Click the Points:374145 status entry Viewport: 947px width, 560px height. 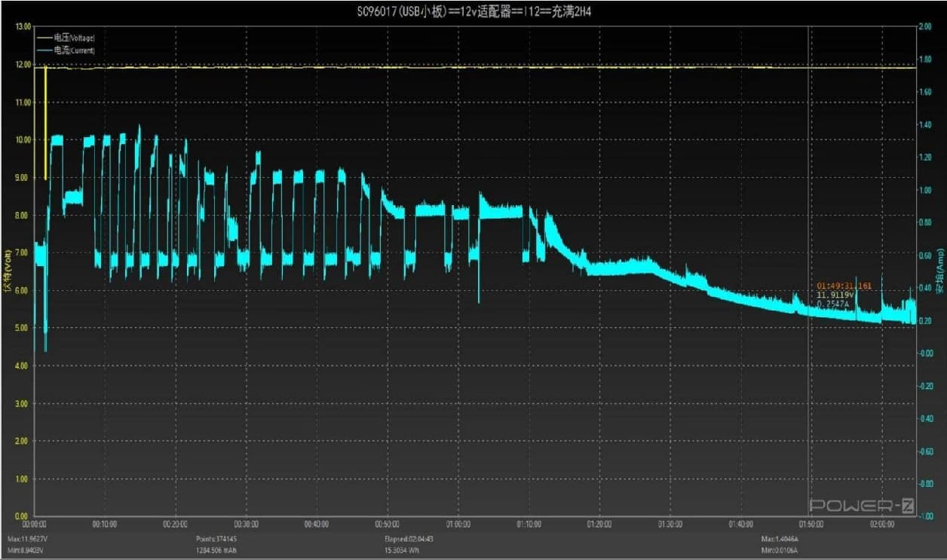(x=216, y=540)
